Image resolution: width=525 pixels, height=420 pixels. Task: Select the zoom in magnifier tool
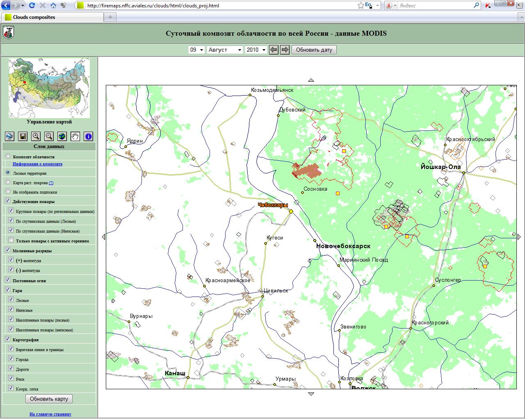[36, 136]
